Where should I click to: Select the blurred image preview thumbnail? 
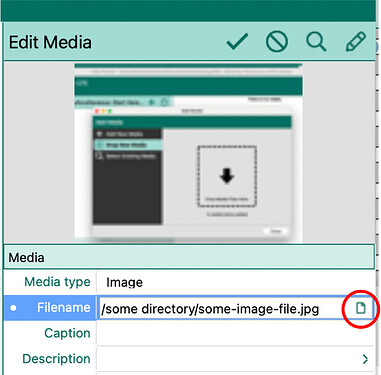click(x=188, y=153)
